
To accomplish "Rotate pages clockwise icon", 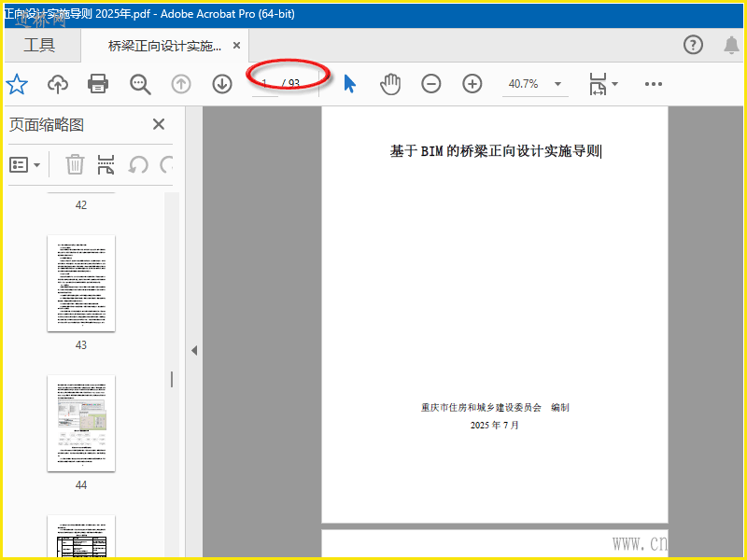I will 166,165.
